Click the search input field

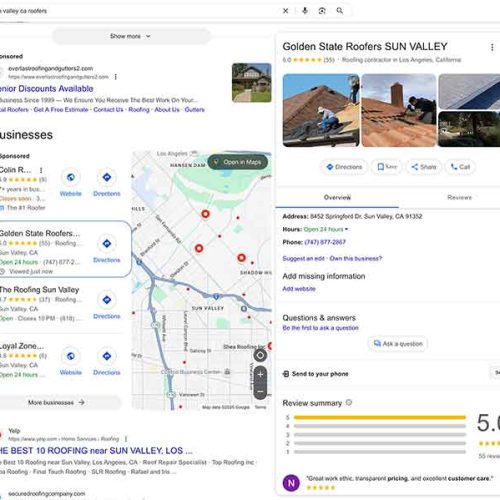140,11
